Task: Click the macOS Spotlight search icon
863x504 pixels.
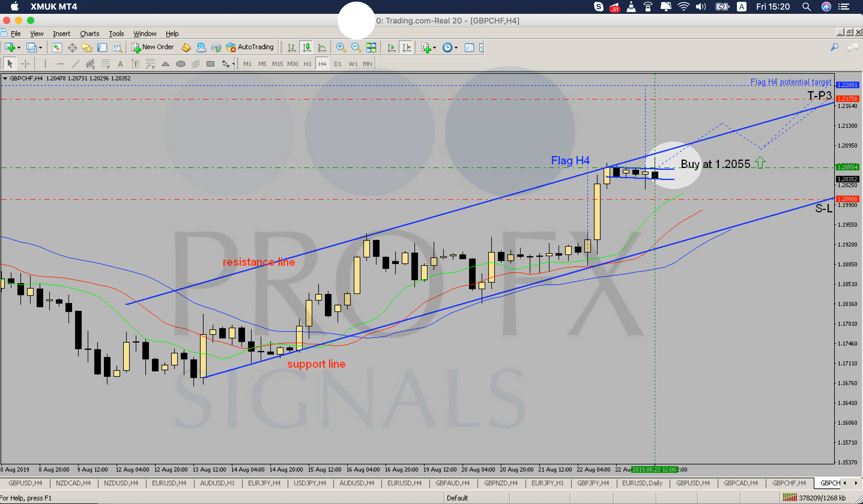Action: 806,7
